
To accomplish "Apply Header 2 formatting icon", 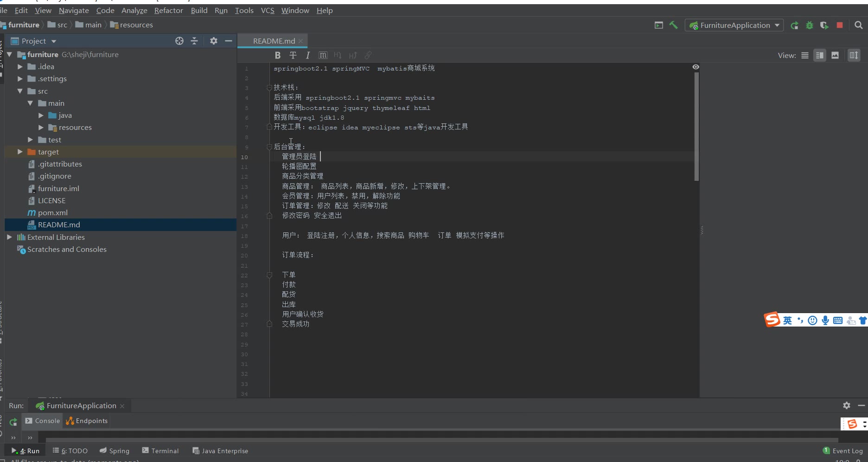I will (353, 55).
